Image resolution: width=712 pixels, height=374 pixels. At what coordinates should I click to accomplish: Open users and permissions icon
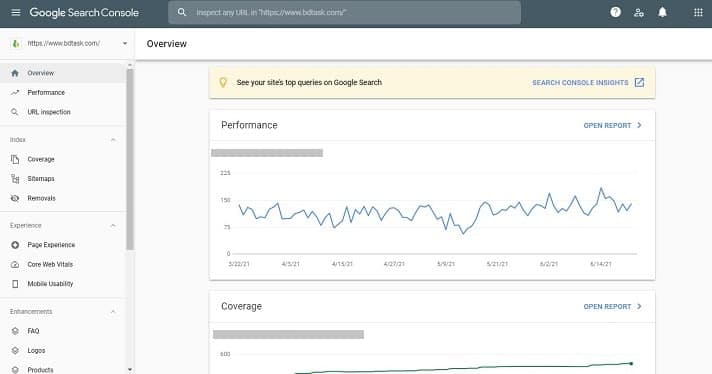pyautogui.click(x=639, y=12)
